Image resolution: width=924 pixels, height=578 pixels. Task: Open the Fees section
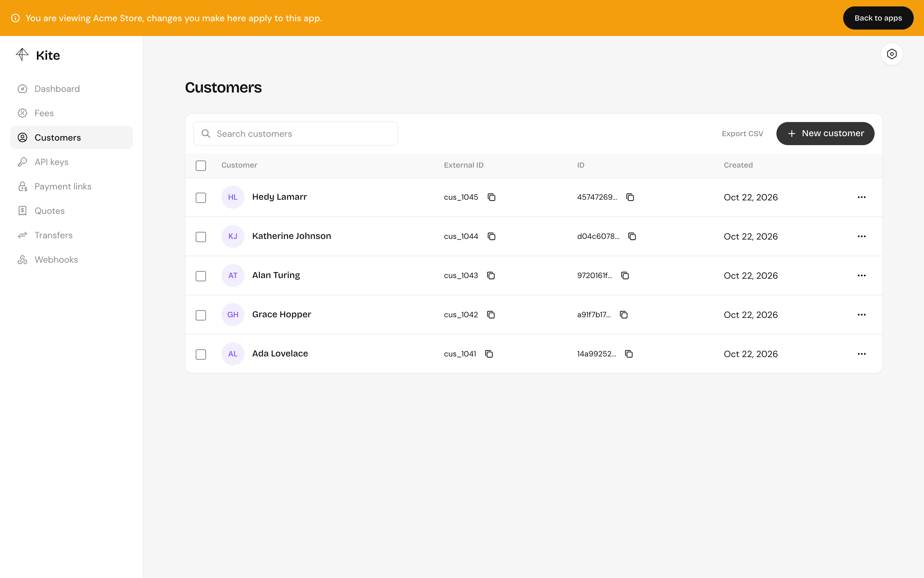pos(72,113)
